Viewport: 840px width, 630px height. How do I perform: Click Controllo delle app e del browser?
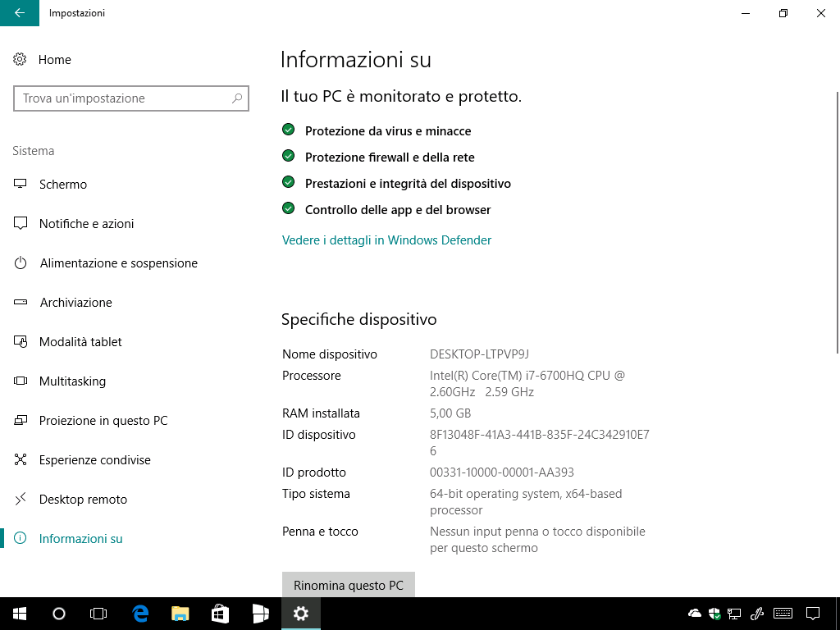pyautogui.click(x=398, y=209)
